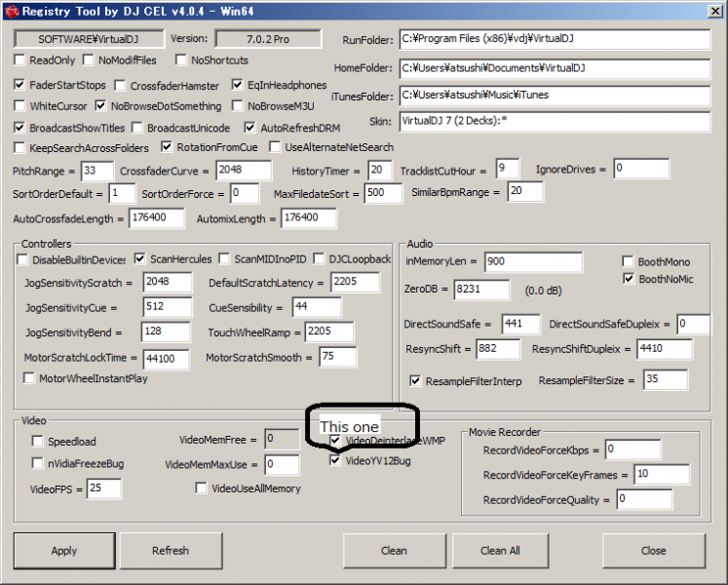Click the RecordVideoForceKeyFrames field
The height and width of the screenshot is (585, 728).
pos(662,475)
